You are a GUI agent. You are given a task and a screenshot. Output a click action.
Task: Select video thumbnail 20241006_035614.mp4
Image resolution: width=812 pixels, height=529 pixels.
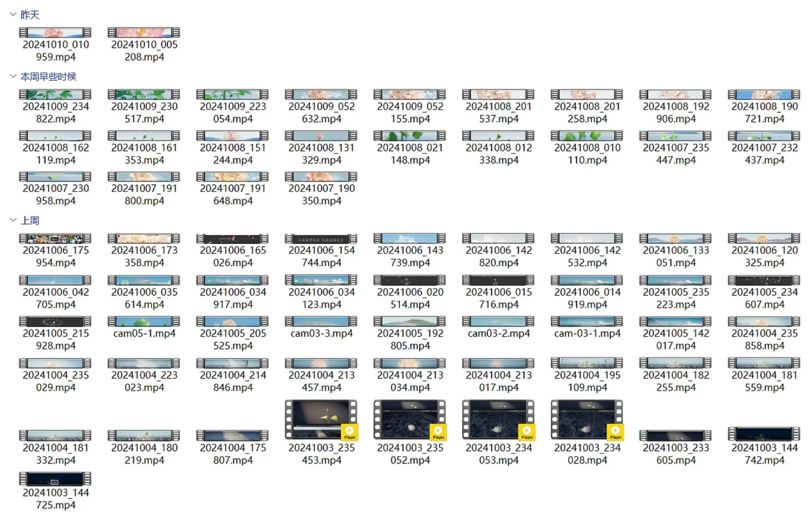[x=144, y=280]
